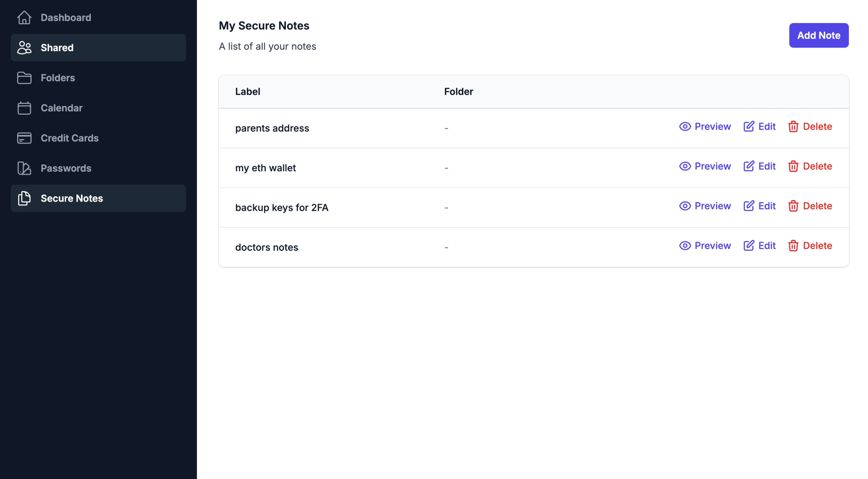
Task: Click the Label column header to sort
Action: click(x=247, y=91)
